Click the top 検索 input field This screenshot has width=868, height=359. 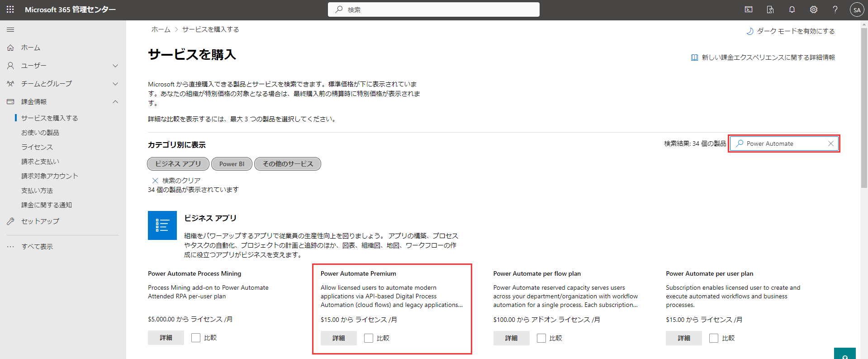434,10
